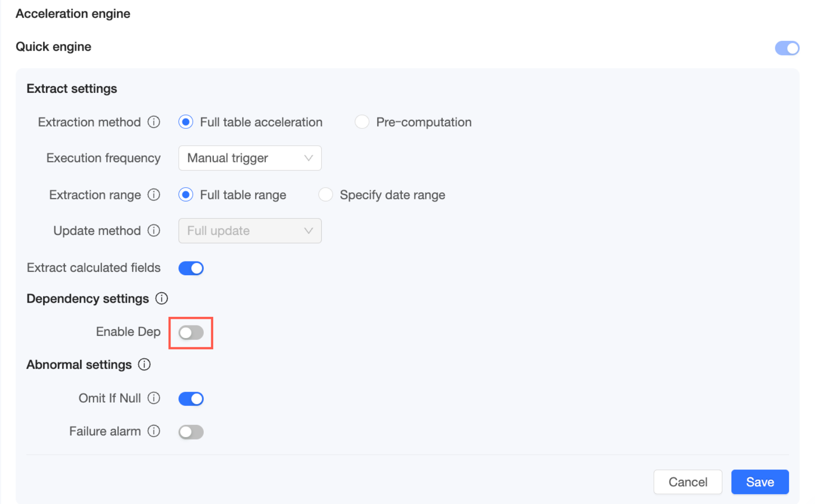The width and height of the screenshot is (815, 504).
Task: Click the info icon beside Extraction method
Action: click(154, 122)
